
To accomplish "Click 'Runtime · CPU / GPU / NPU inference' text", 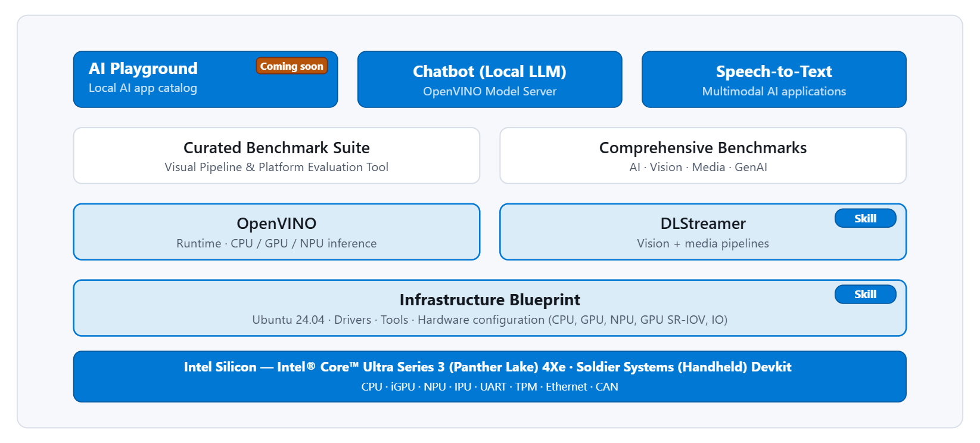I will (276, 243).
